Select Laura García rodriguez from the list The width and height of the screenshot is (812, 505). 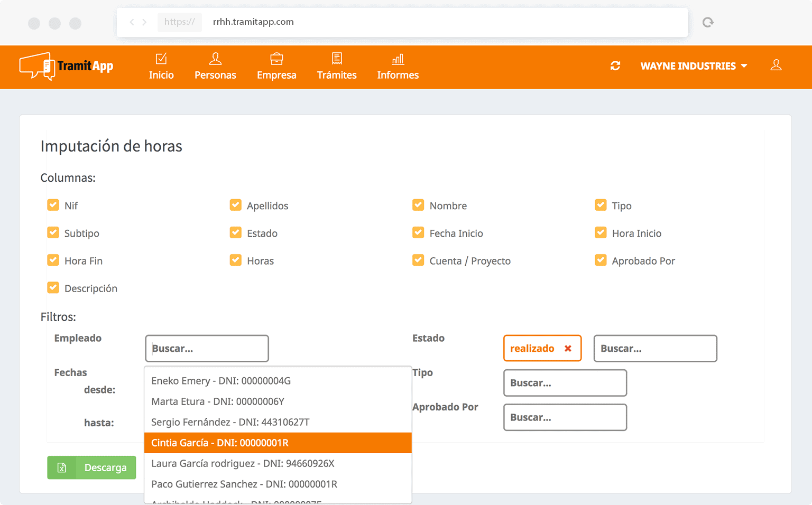tap(278, 463)
